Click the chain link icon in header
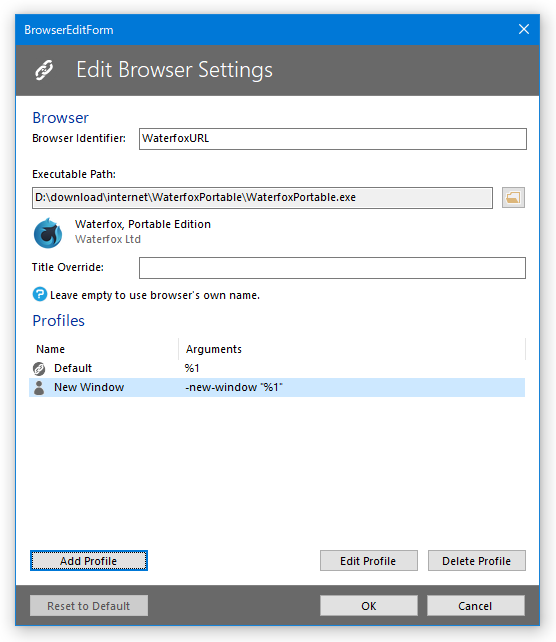The image size is (556, 642). coord(44,70)
